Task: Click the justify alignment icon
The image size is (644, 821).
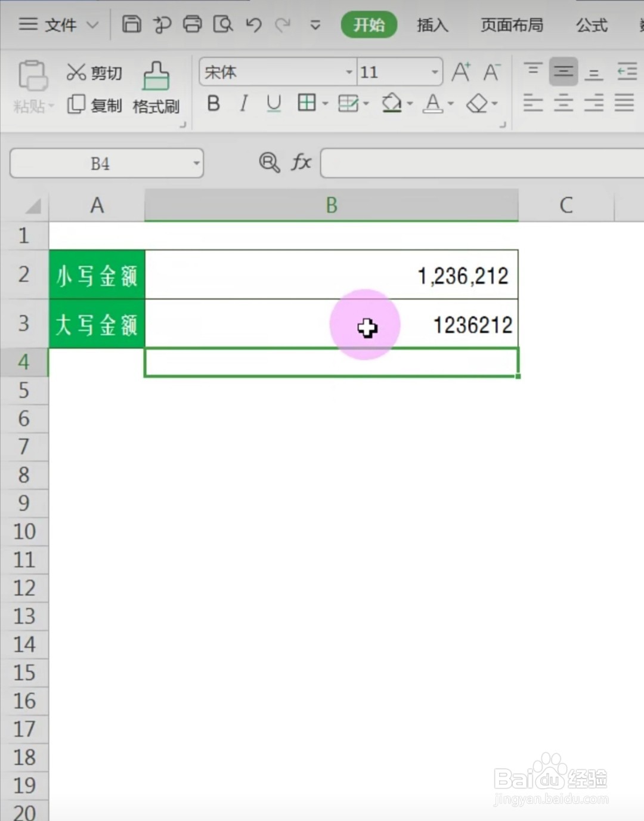Action: 624,103
